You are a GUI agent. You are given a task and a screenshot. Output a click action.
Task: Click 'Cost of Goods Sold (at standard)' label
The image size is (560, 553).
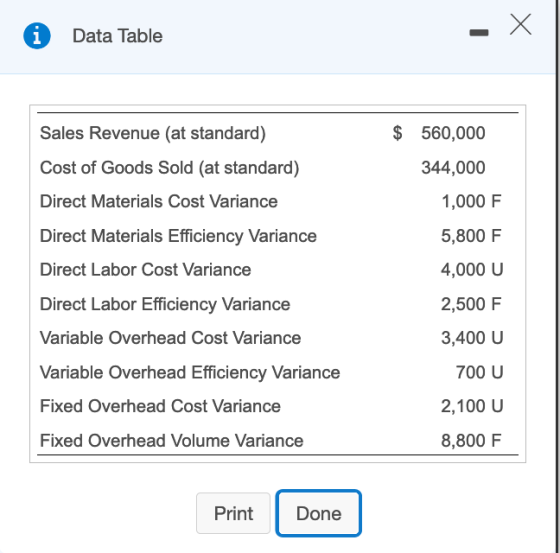pyautogui.click(x=170, y=168)
